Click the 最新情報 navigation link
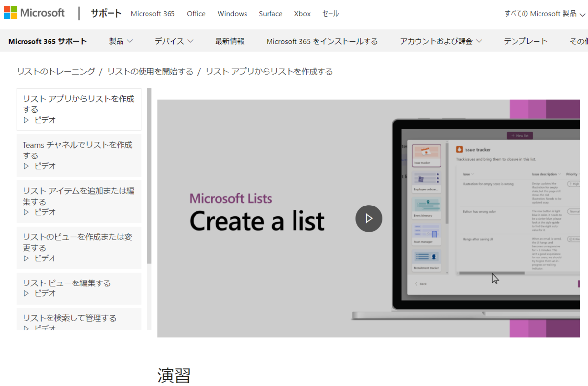588x386 pixels. pos(230,41)
